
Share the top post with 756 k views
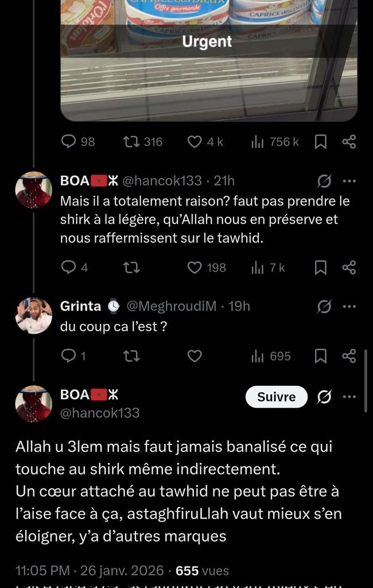349,142
